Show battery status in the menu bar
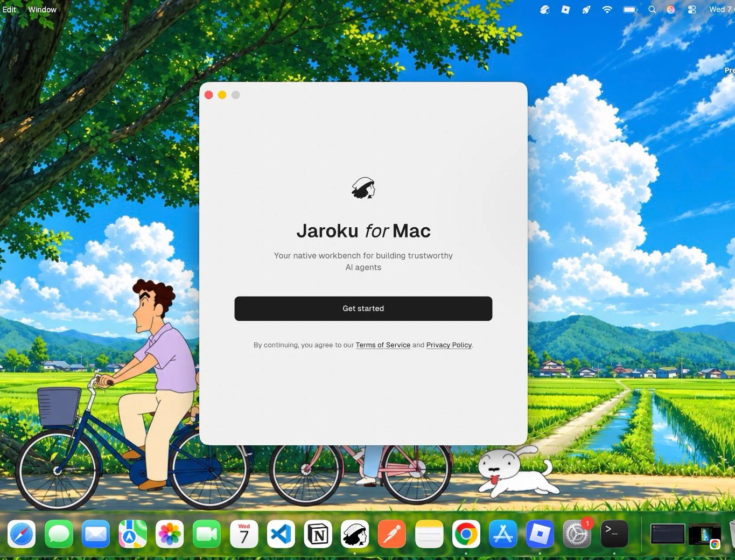Screen dimensions: 735x560 tap(630, 9)
